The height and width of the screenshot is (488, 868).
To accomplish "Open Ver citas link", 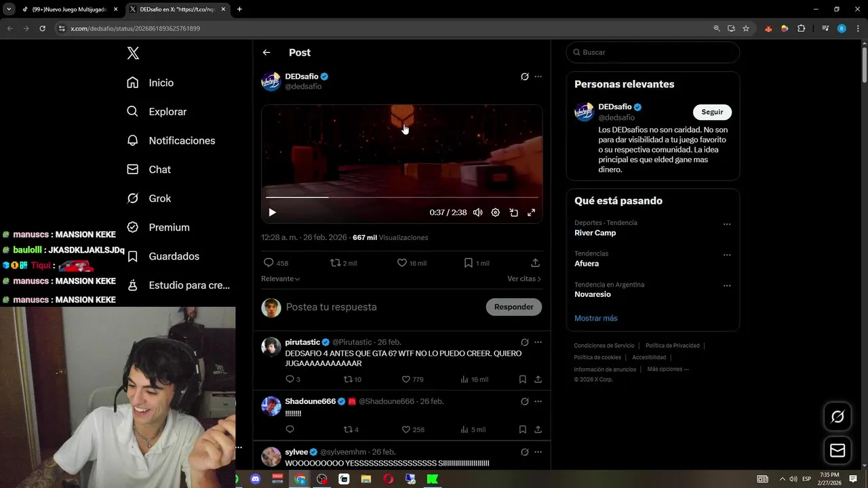I will coord(524,279).
